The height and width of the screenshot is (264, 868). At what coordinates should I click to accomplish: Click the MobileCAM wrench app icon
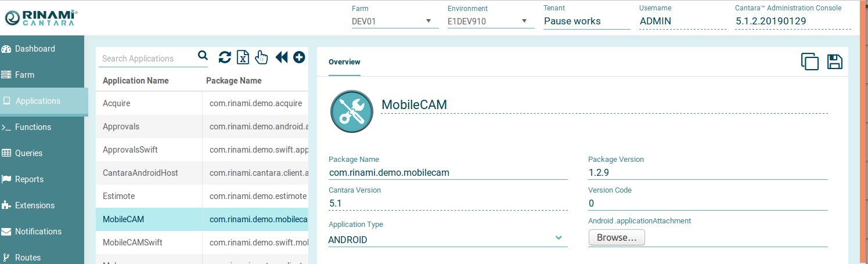pos(351,111)
